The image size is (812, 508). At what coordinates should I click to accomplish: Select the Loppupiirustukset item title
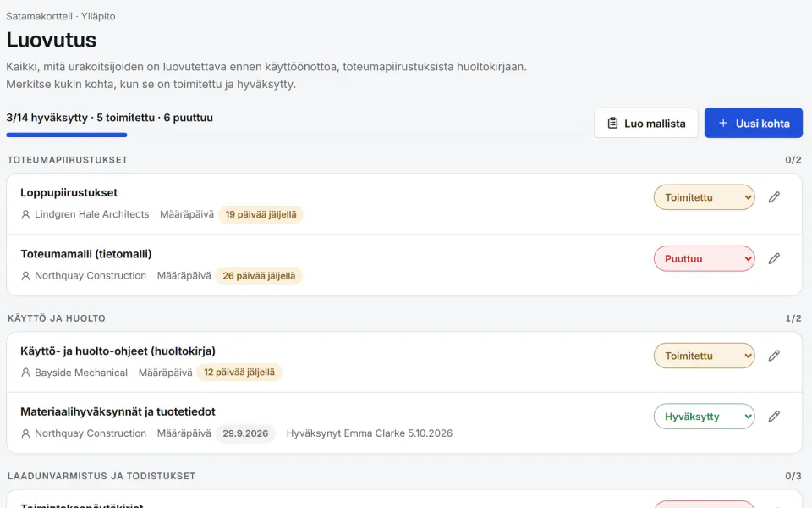pyautogui.click(x=69, y=193)
